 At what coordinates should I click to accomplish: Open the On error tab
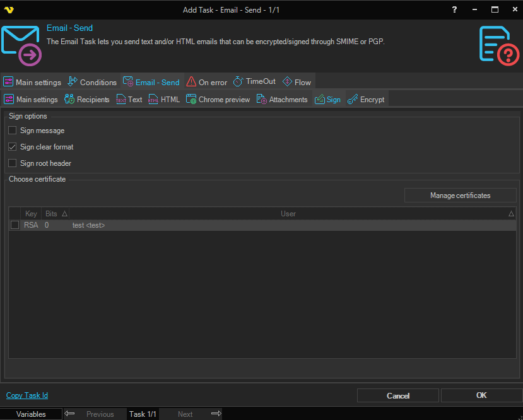(x=206, y=82)
